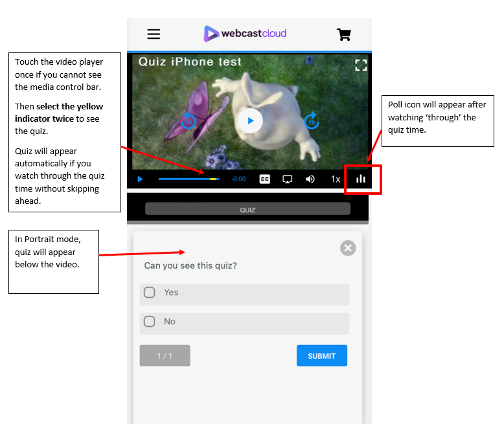Toggle closed captions
Image resolution: width=504 pixels, height=424 pixels.
point(264,179)
